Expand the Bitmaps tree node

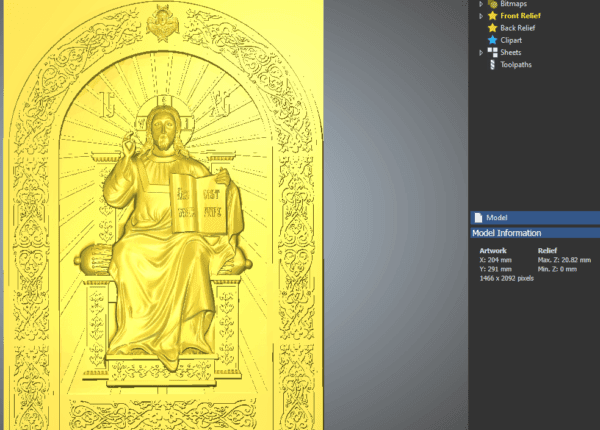[x=481, y=4]
